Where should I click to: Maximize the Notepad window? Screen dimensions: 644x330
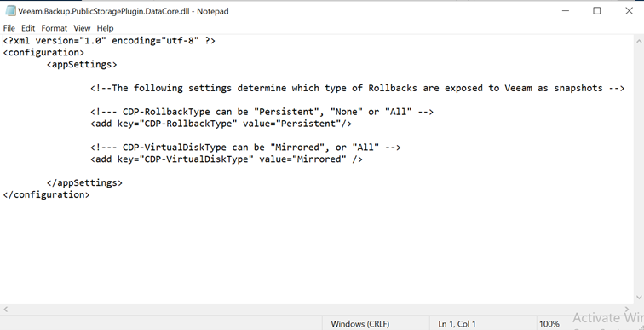tap(597, 11)
